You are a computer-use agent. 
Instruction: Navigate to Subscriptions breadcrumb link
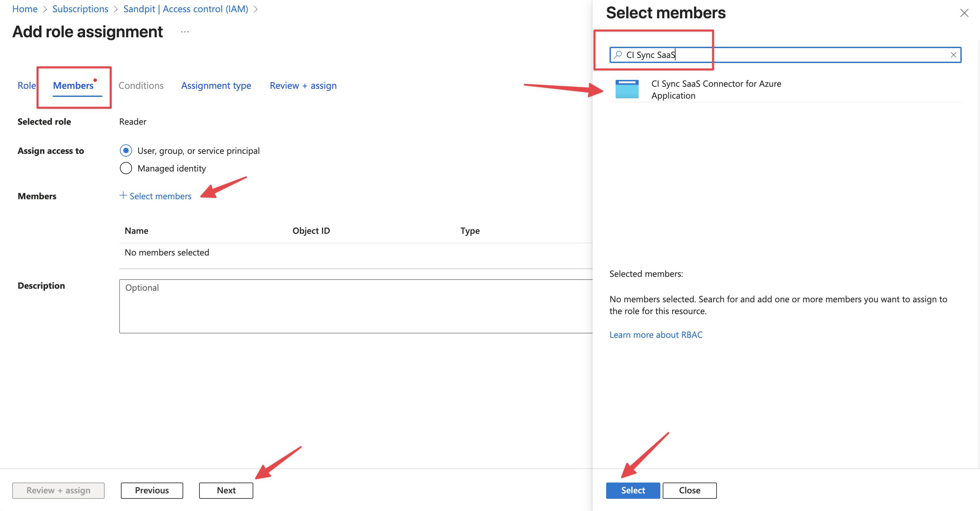tap(80, 9)
